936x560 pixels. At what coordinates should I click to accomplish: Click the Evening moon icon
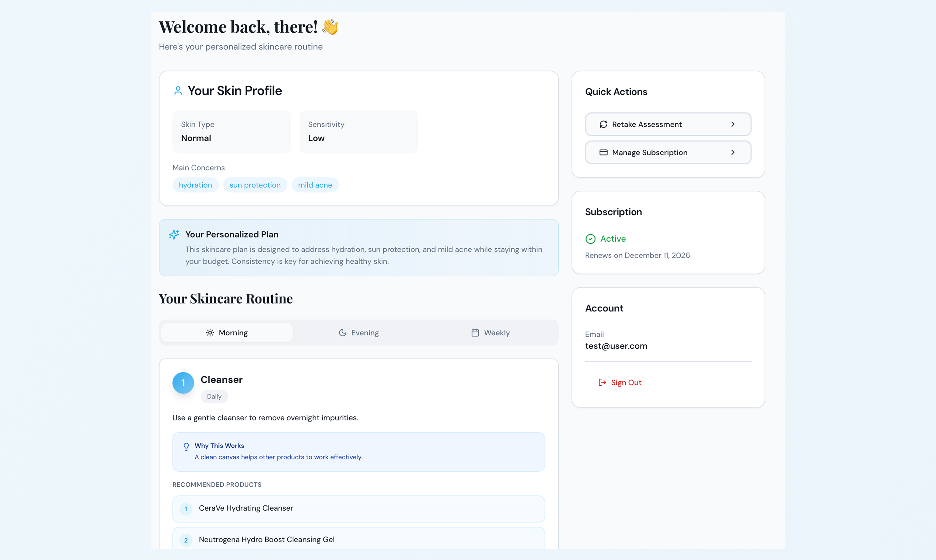[342, 332]
